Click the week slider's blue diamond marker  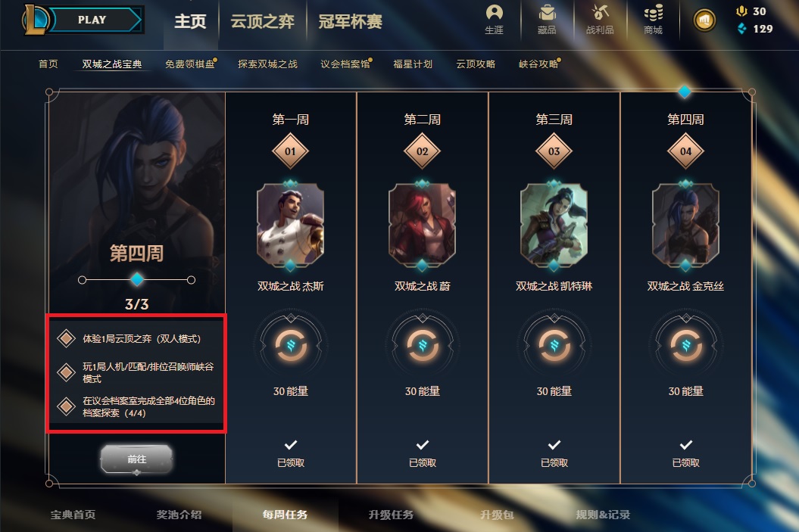pyautogui.click(x=136, y=279)
